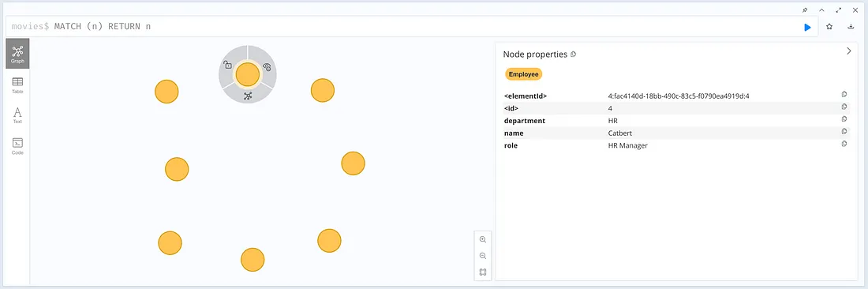Switch to Table view
This screenshot has height=289, width=868.
[17, 85]
